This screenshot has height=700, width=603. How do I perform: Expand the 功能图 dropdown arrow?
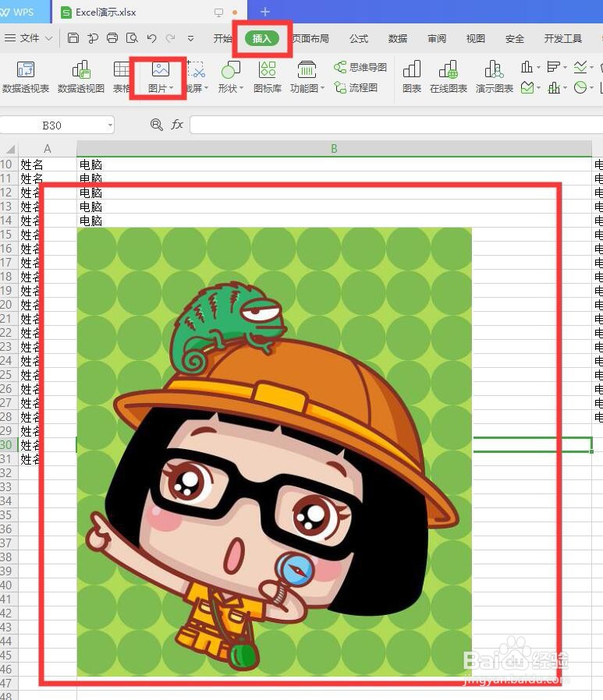tap(322, 88)
